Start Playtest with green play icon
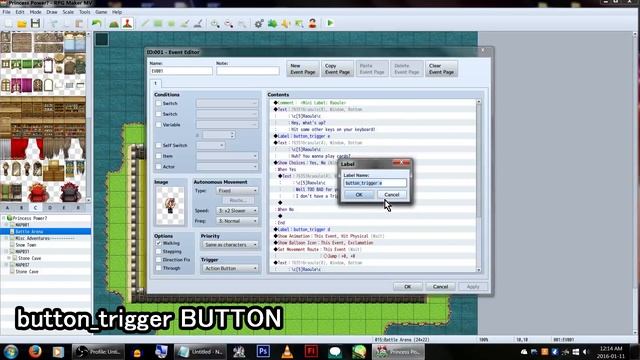The width and height of the screenshot is (640, 360). pos(330,23)
